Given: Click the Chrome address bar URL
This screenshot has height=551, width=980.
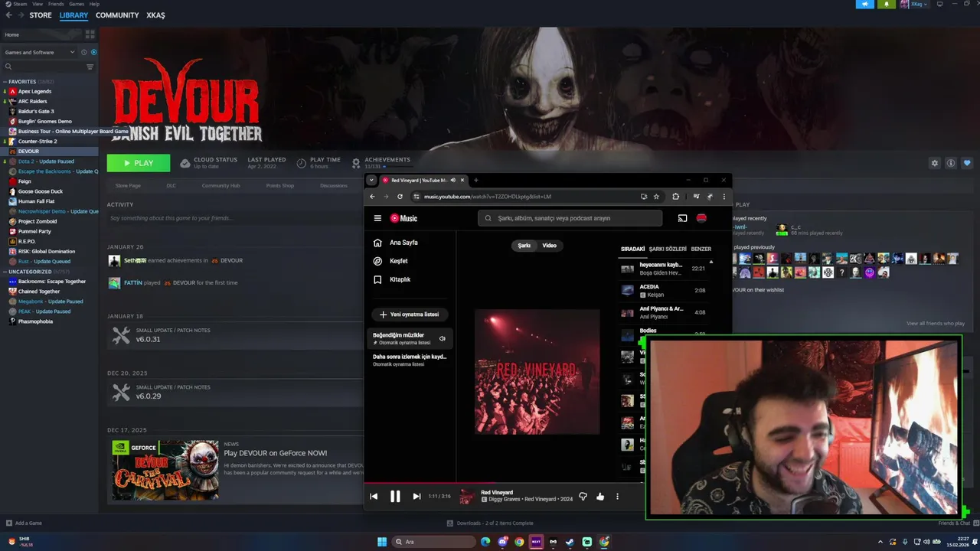Looking at the screenshot, I should pos(488,197).
